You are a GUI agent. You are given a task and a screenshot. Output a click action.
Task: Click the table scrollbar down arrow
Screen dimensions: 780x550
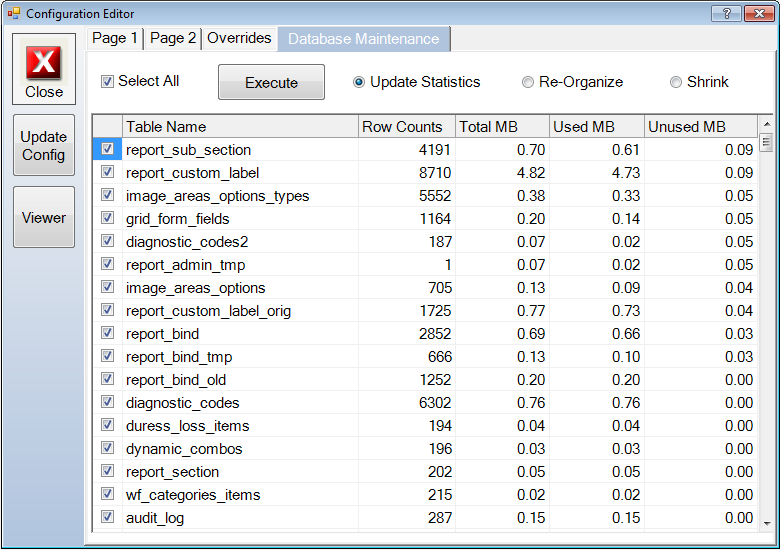point(766,523)
